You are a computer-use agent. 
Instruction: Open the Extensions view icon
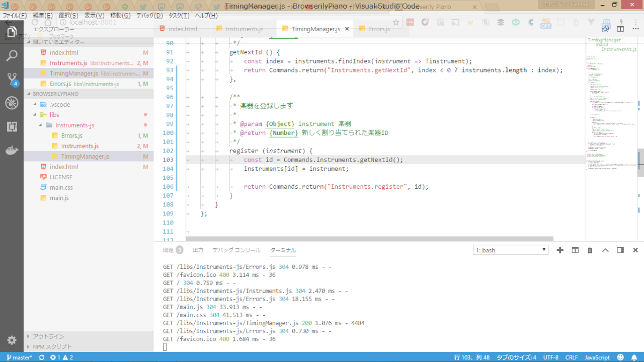12,127
